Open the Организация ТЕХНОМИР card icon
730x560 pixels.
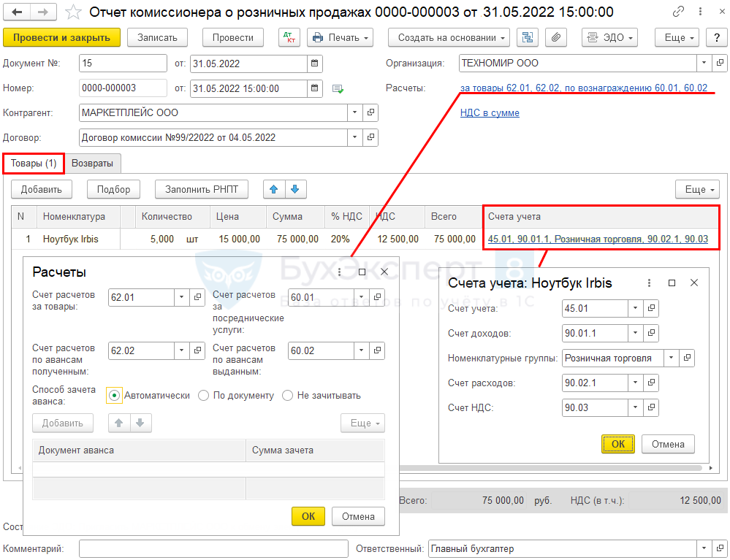(x=720, y=63)
